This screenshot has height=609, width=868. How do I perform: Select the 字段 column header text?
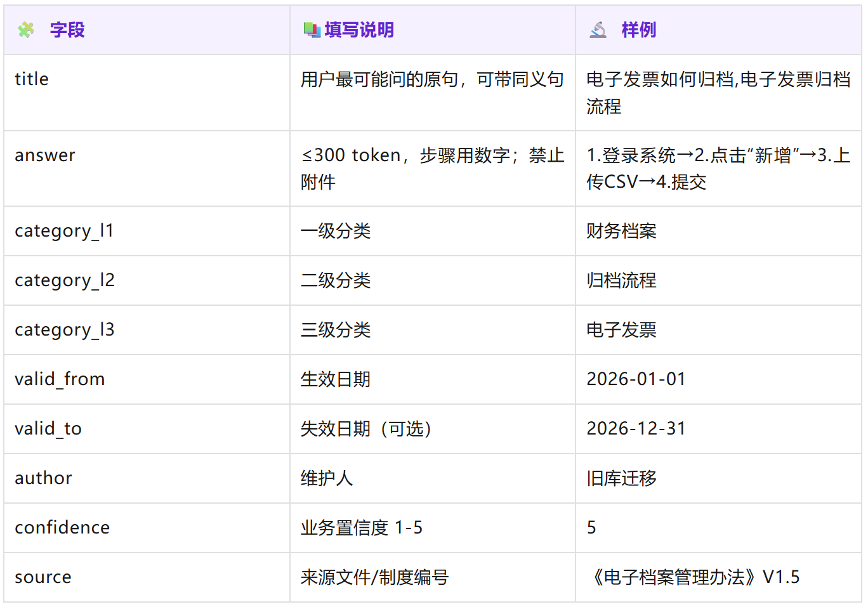67,30
